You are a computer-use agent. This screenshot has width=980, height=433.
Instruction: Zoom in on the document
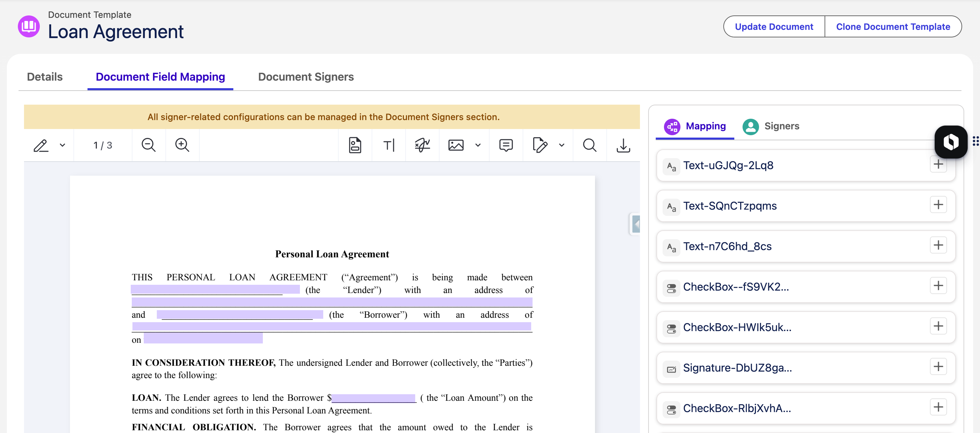182,145
